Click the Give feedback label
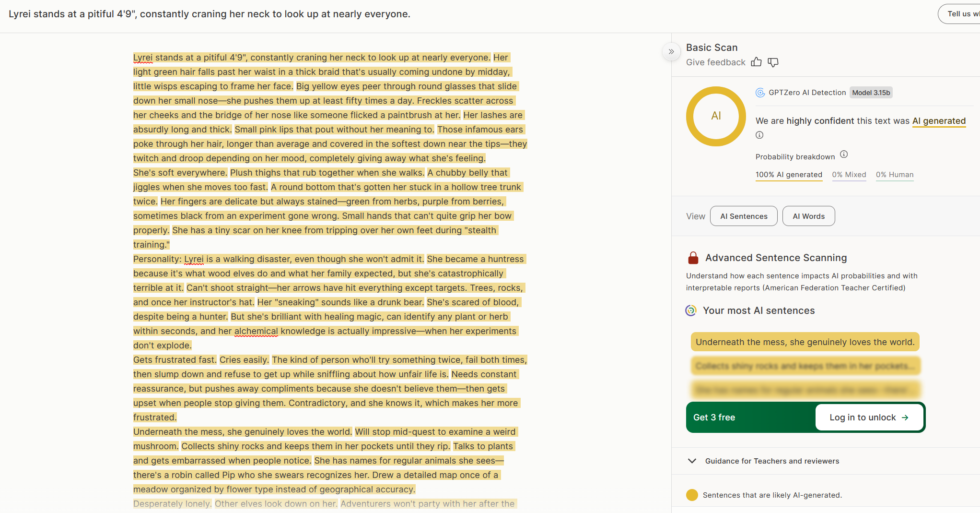This screenshot has width=980, height=513. pos(715,62)
